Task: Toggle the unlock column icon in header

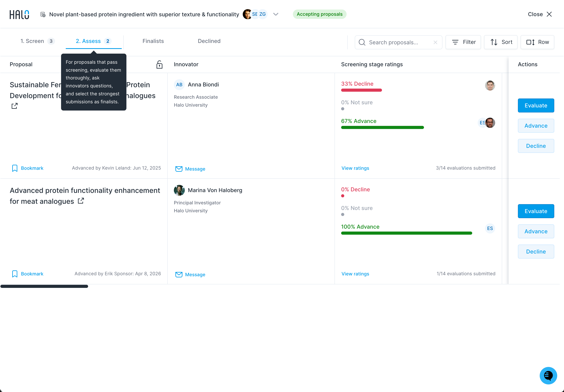Action: pos(159,64)
